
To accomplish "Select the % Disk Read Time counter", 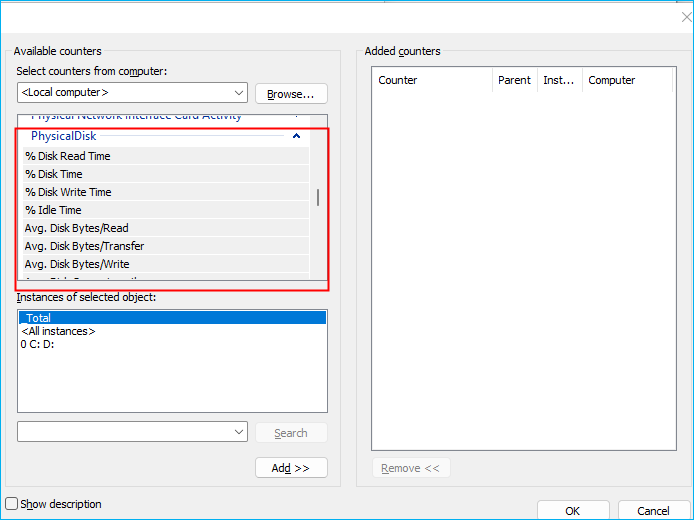I will pos(166,156).
